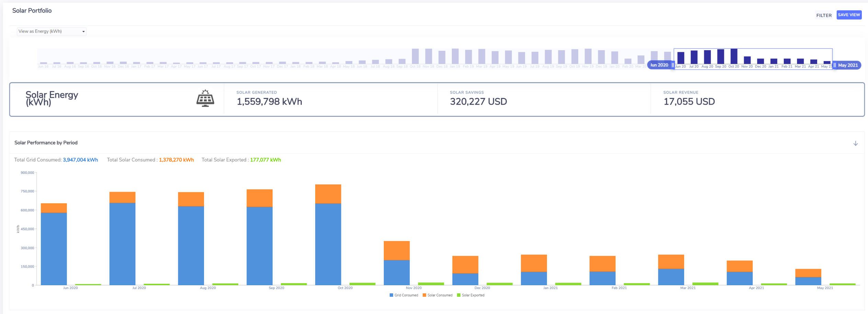Click the Solar Revenue value 17,055 USD
868x314 pixels.
pos(689,102)
